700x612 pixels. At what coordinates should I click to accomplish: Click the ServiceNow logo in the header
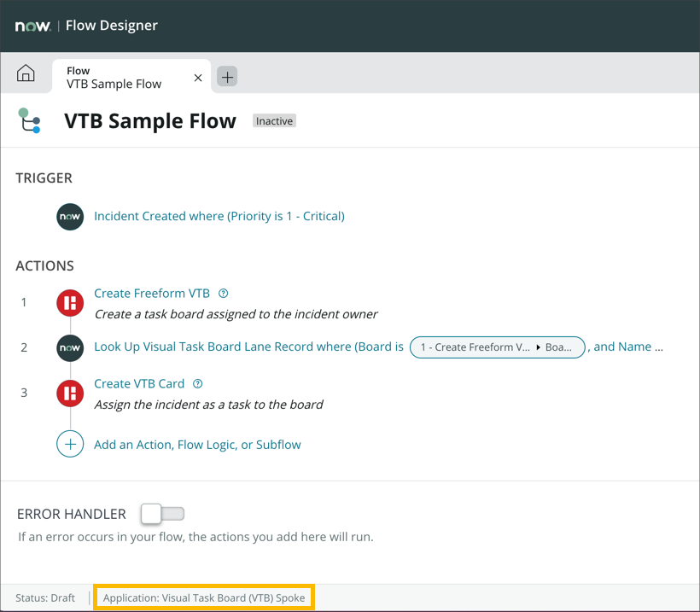point(32,26)
